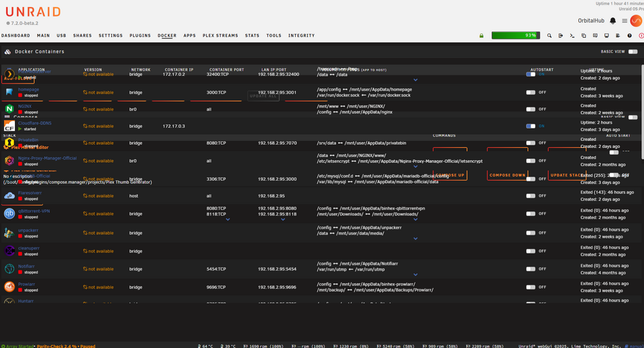Expand the unpackerr volume mappings chevron

coord(415,239)
